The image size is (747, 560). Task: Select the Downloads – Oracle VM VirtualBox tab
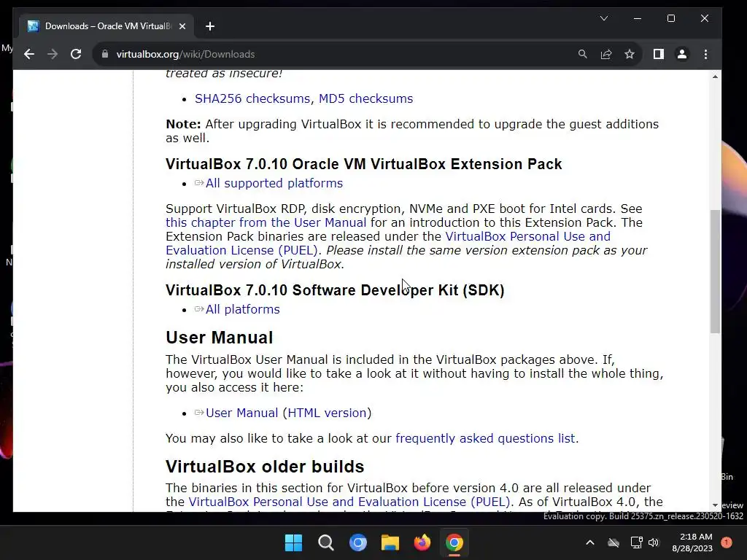tap(107, 26)
